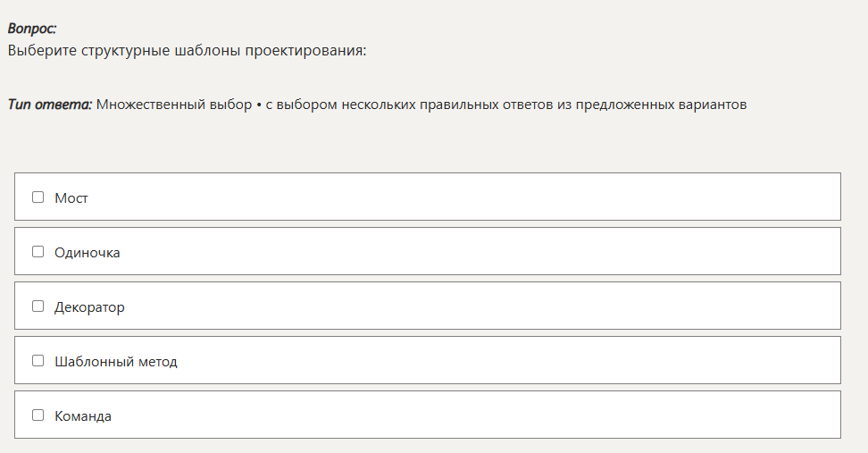Check the Мост checkbox
The width and height of the screenshot is (868, 453).
coord(38,197)
